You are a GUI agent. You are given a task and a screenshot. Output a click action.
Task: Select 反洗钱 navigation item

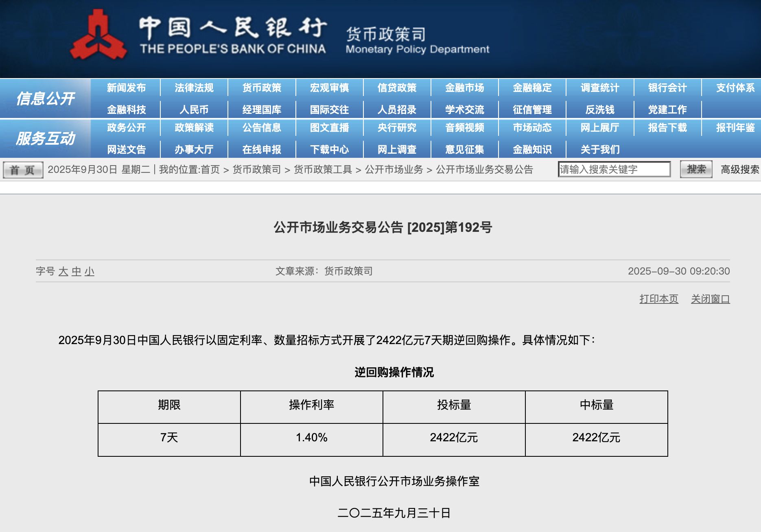(x=600, y=109)
